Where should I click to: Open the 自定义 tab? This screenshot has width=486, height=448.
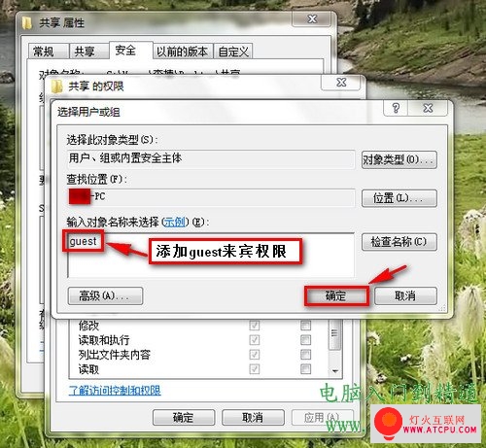233,52
